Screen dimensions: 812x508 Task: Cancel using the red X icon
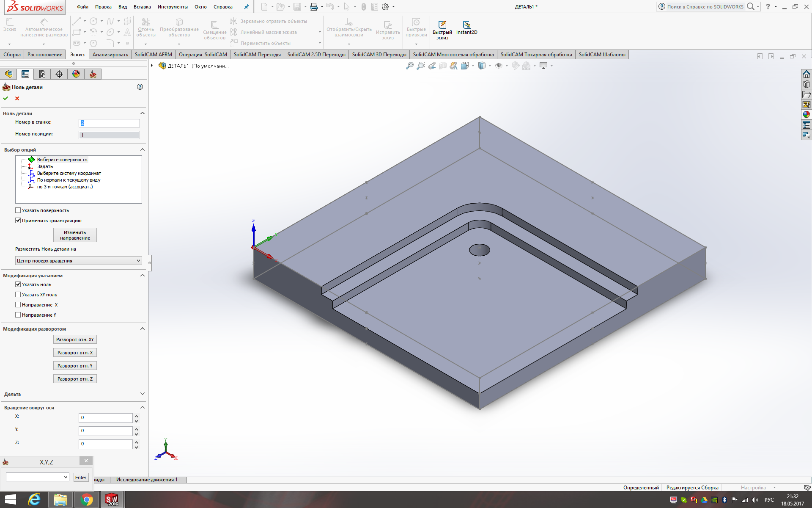pos(17,98)
